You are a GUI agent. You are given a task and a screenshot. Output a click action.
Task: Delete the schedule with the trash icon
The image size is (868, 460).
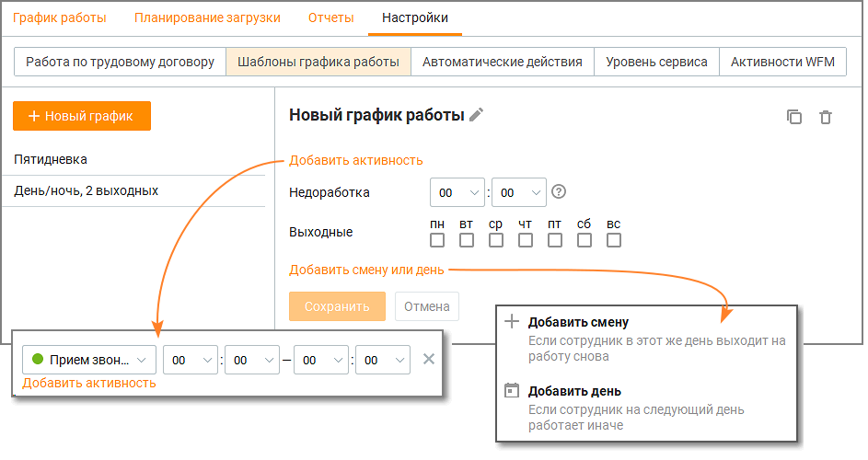click(x=826, y=117)
